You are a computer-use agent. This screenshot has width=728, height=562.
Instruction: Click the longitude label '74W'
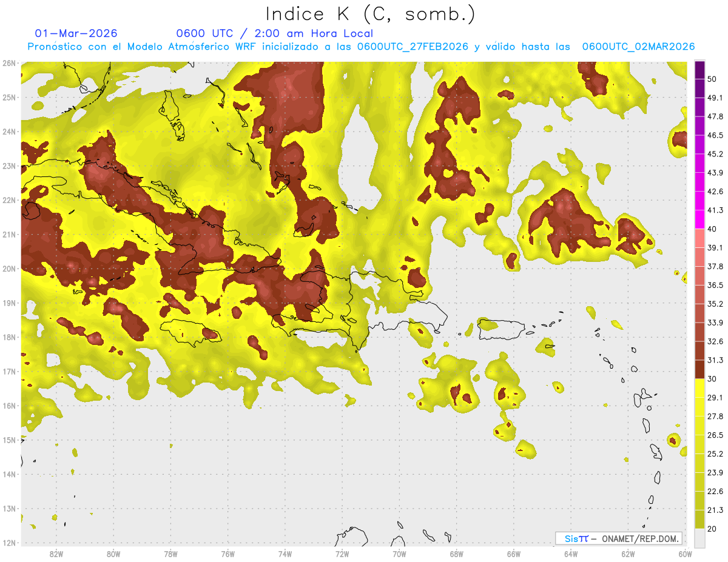coord(285,554)
